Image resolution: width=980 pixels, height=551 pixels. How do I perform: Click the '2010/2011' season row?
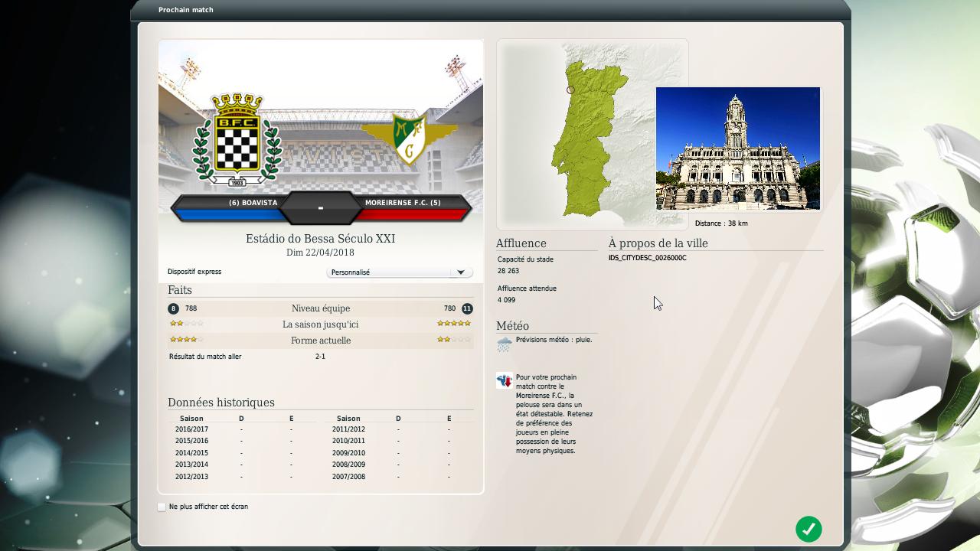pos(398,441)
